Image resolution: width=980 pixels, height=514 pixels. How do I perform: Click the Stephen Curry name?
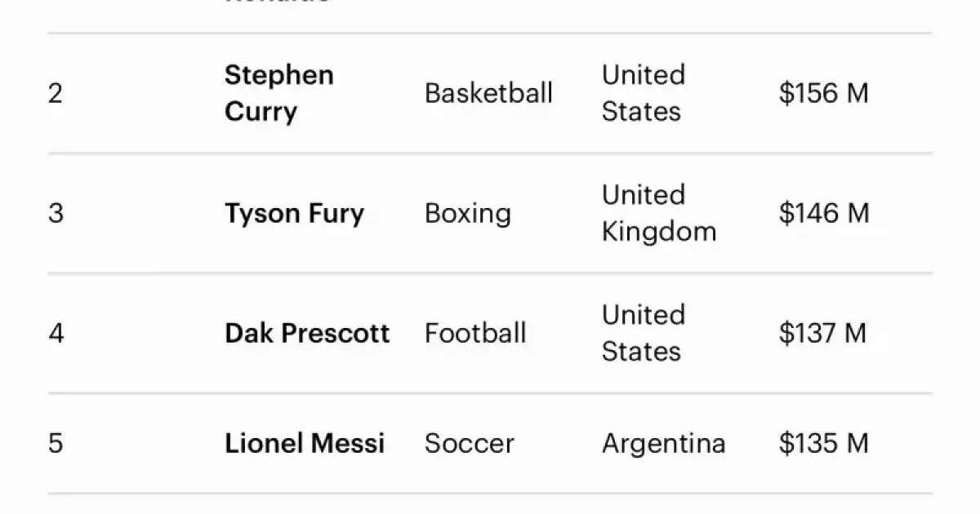tap(278, 93)
